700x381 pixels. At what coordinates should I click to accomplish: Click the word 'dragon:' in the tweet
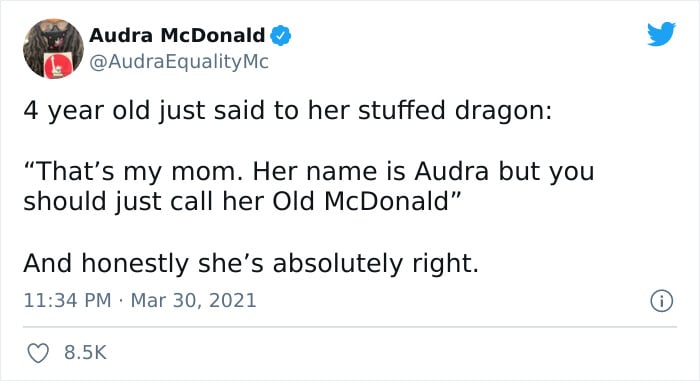pos(503,111)
